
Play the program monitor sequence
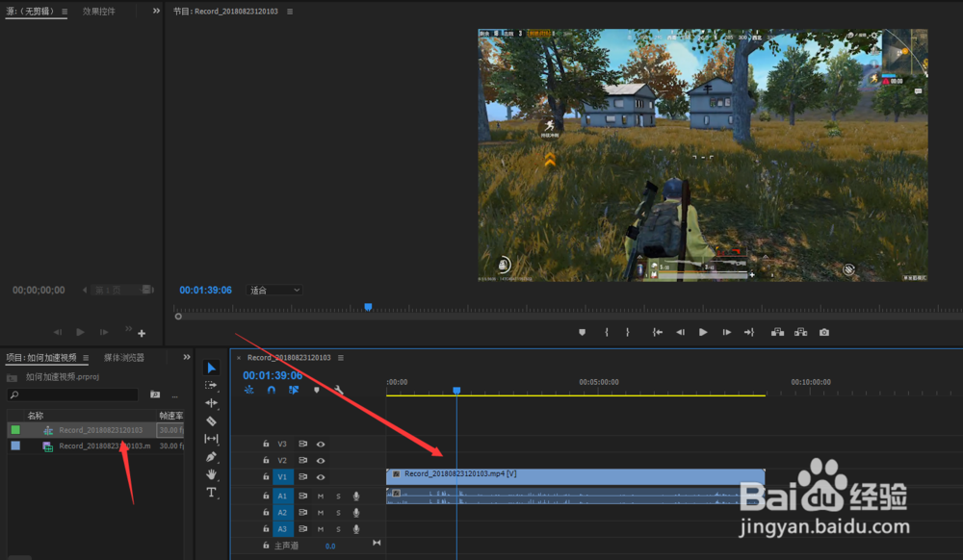pyautogui.click(x=703, y=333)
